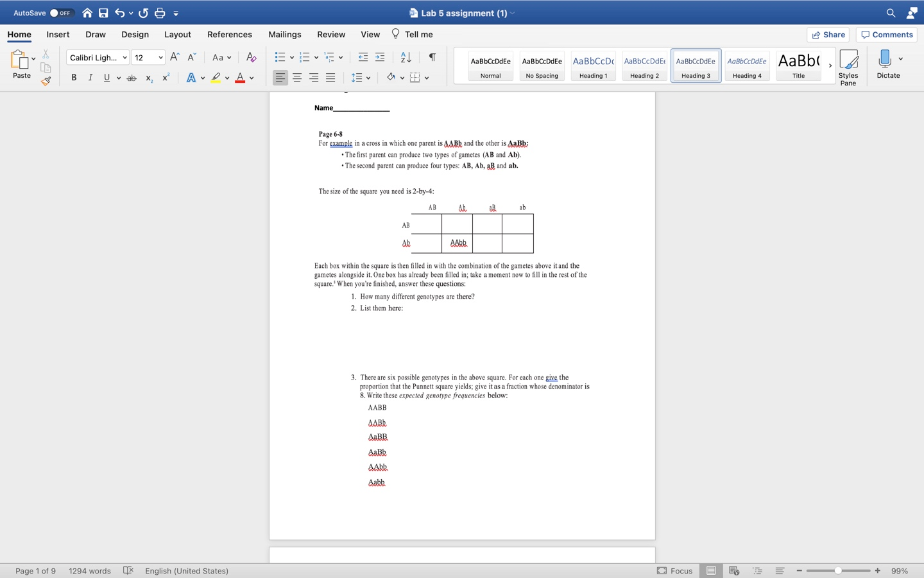Open the Sort tool
Screen dimensions: 924x578
coord(404,57)
